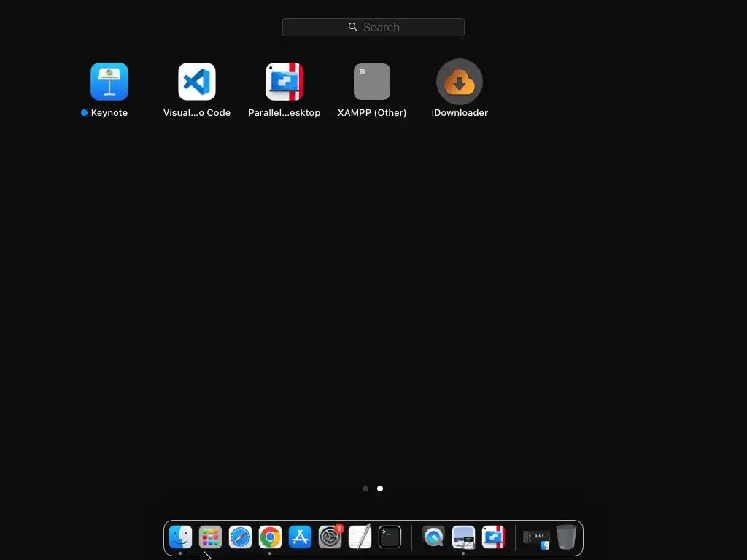The height and width of the screenshot is (560, 747).
Task: Click the Launchpad Search field
Action: click(373, 27)
